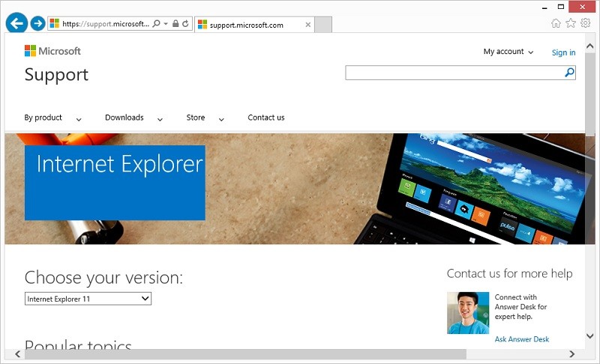
Task: Click the Answer Desk agent photo
Action: click(468, 313)
